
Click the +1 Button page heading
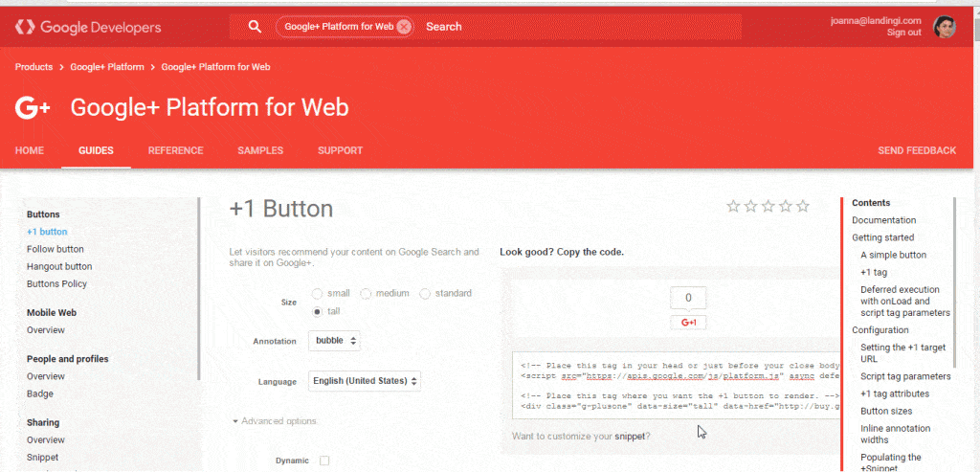coord(281,209)
